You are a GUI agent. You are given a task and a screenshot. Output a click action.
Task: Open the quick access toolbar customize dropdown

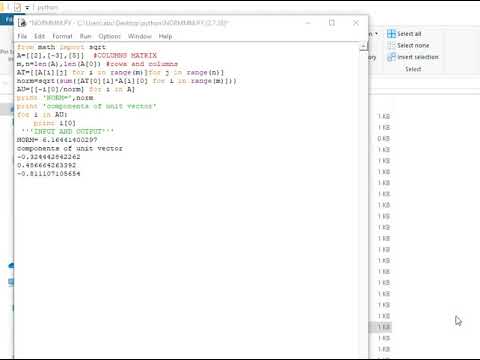tap(27, 8)
